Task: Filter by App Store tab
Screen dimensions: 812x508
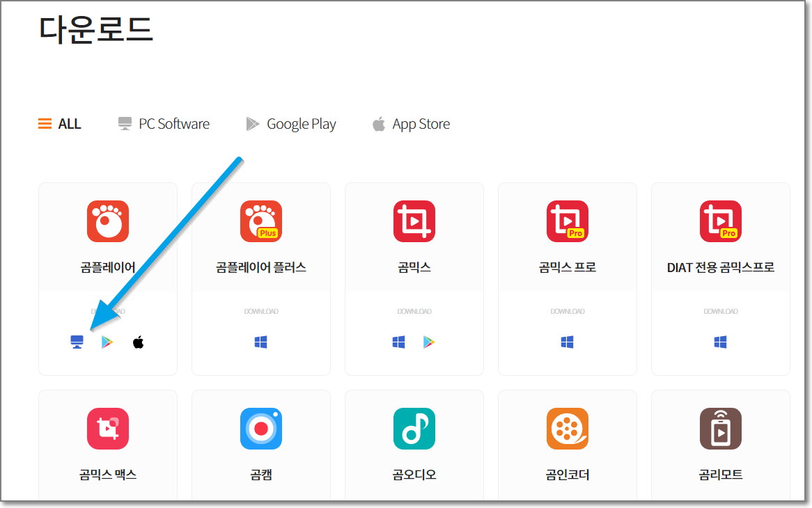Action: 411,124
